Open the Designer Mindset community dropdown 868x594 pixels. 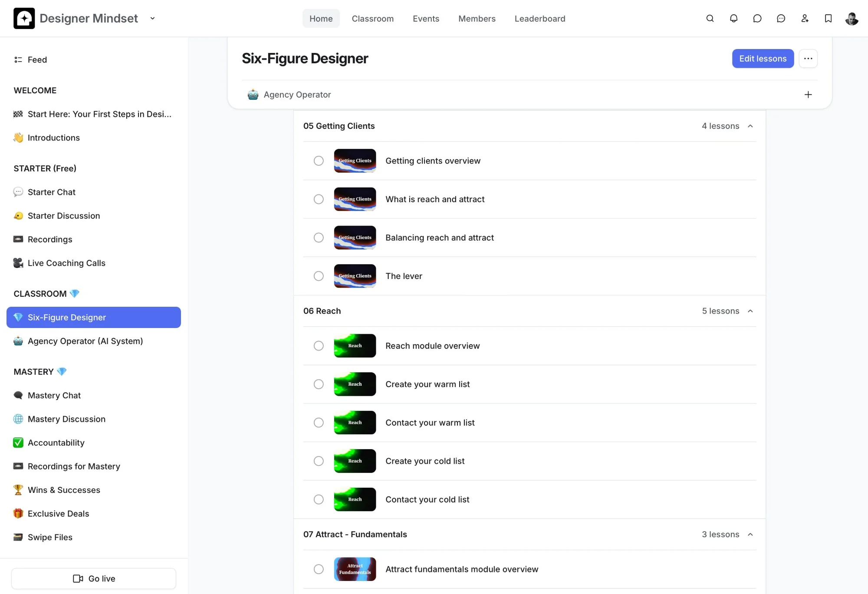(152, 18)
